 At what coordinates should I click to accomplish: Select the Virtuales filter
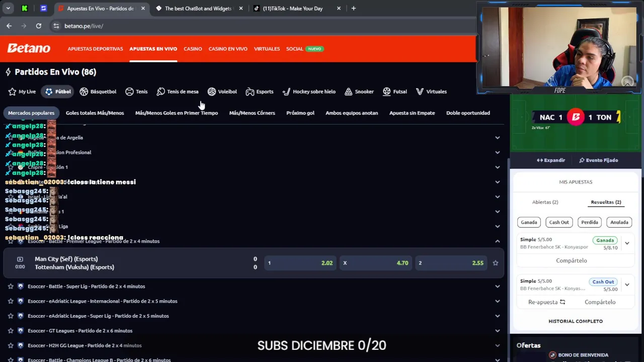[x=431, y=92]
